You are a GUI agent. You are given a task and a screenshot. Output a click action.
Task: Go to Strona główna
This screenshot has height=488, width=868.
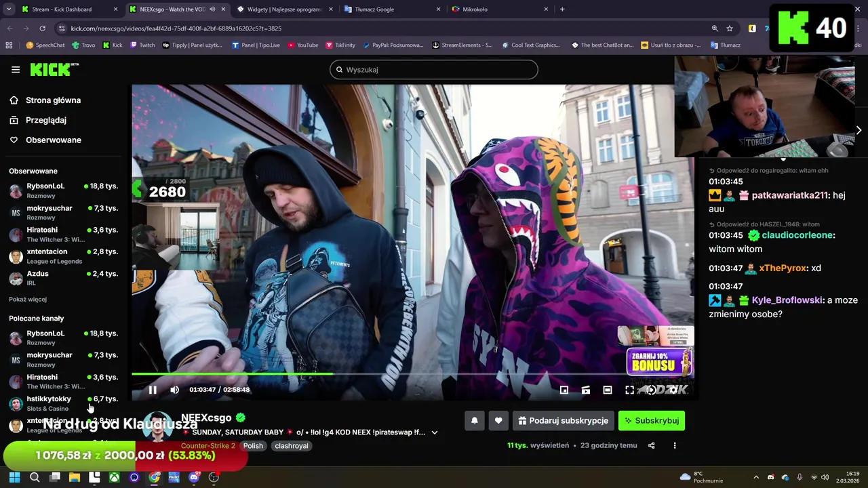pos(45,100)
